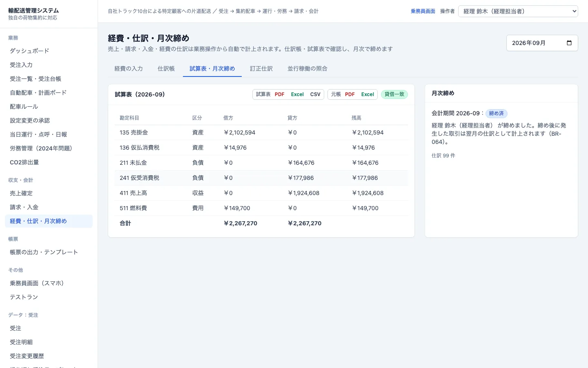The width and height of the screenshot is (588, 368).
Task: Click the 411 売上高 account row
Action: [261, 193]
